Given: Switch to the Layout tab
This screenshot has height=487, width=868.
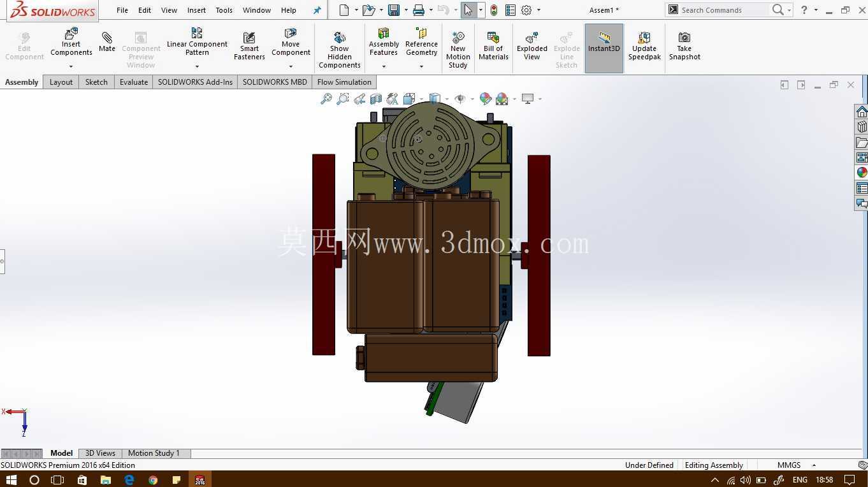Looking at the screenshot, I should pos(61,82).
